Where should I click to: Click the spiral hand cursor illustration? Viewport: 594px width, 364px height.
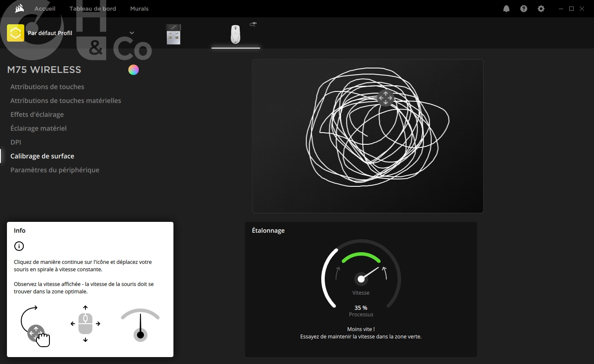pyautogui.click(x=36, y=325)
